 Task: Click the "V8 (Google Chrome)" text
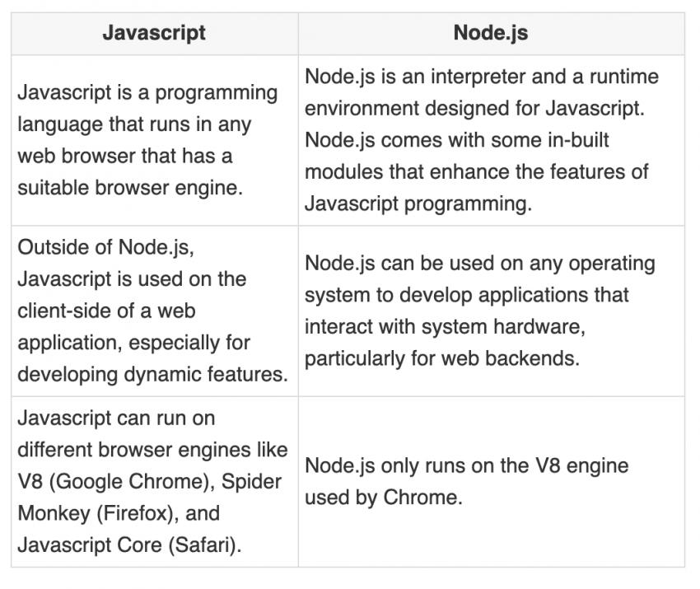coord(104,481)
